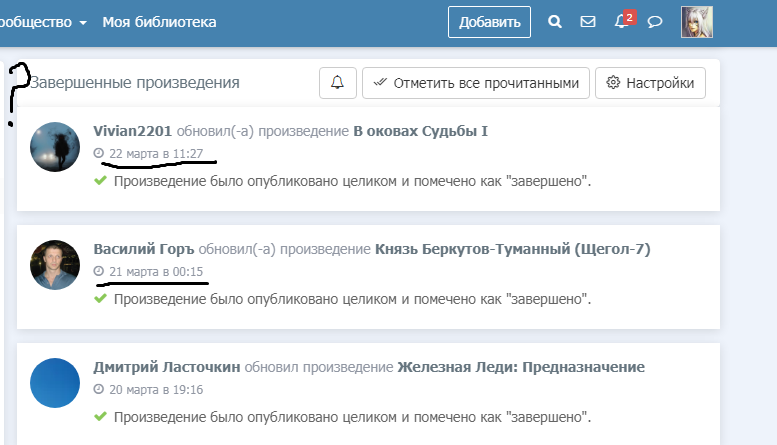This screenshot has width=777, height=445.
Task: Click Василий Горъ's round avatar
Action: (55, 265)
